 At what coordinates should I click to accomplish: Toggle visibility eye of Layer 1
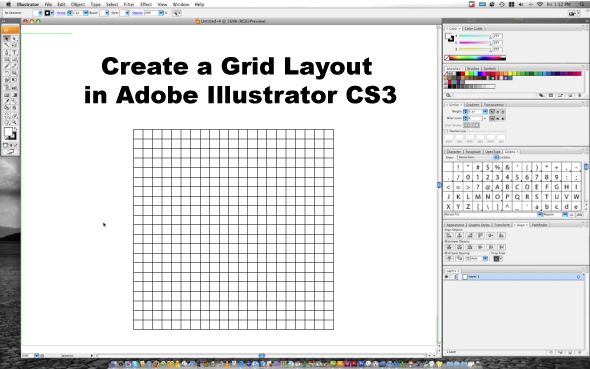pyautogui.click(x=447, y=277)
